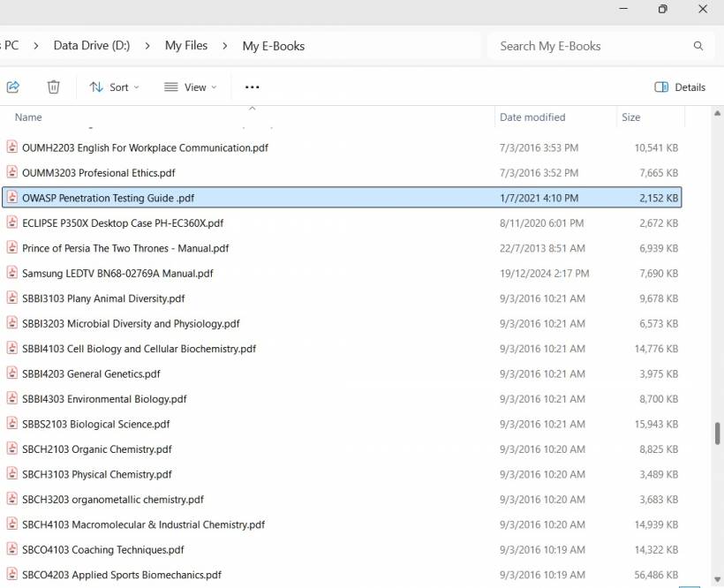
Task: Select SBBS2103 Biological Science.pdf
Action: click(x=342, y=424)
